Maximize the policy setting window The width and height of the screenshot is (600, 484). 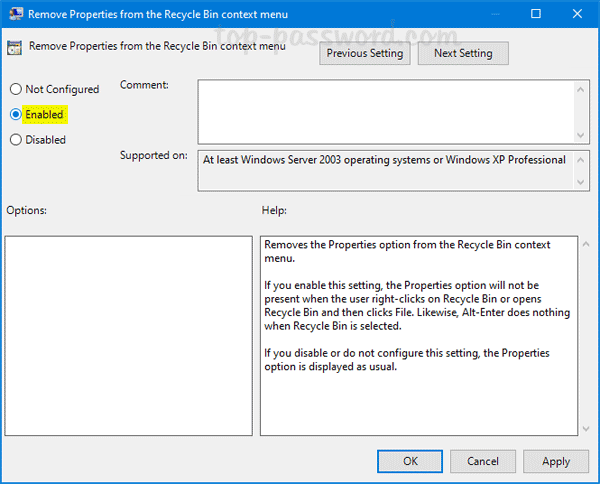click(536, 15)
